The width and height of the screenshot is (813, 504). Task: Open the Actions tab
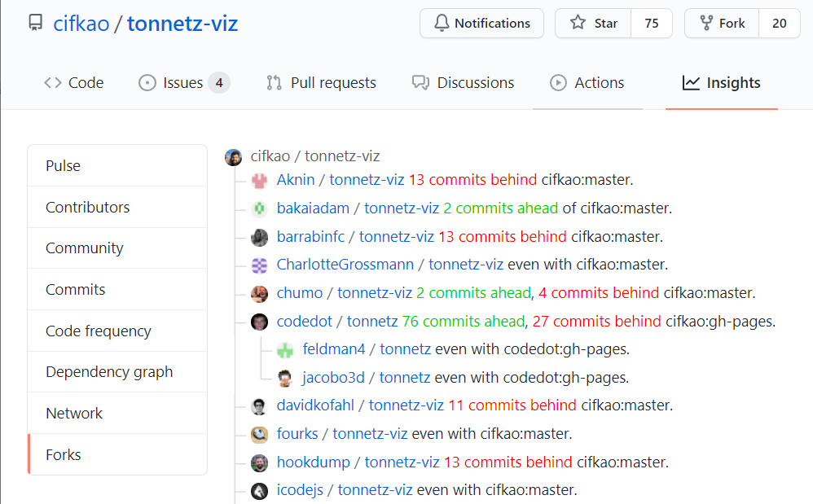587,83
